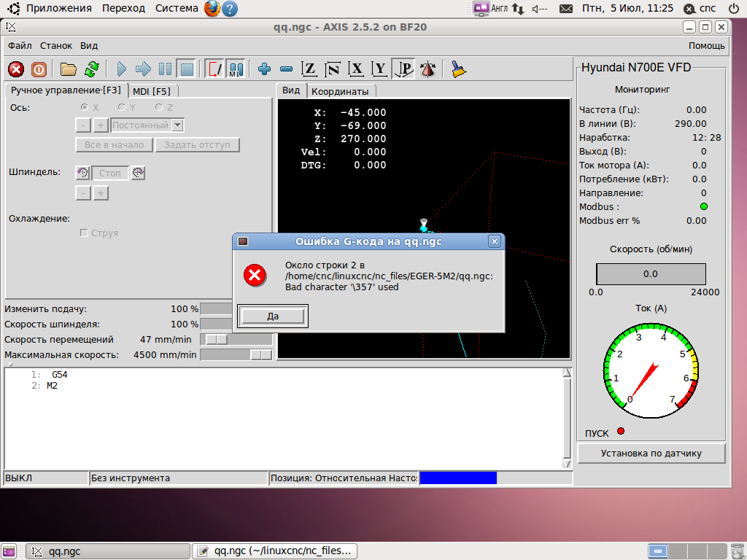
Task: Open help icon in top panel
Action: click(x=230, y=9)
